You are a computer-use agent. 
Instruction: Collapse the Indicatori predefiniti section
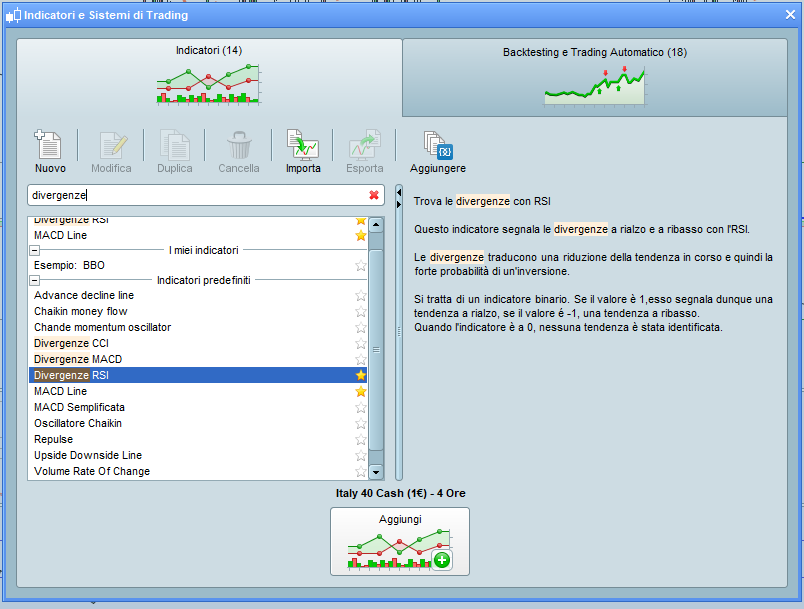34,280
